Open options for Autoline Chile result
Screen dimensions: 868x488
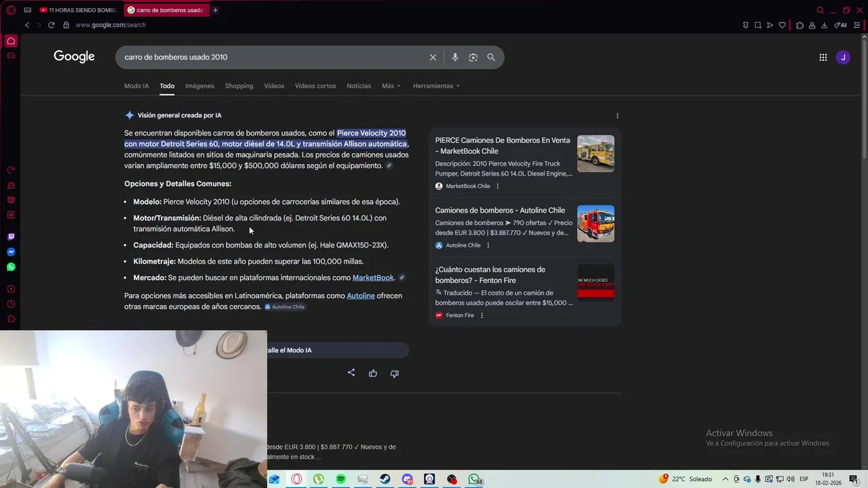tap(488, 245)
